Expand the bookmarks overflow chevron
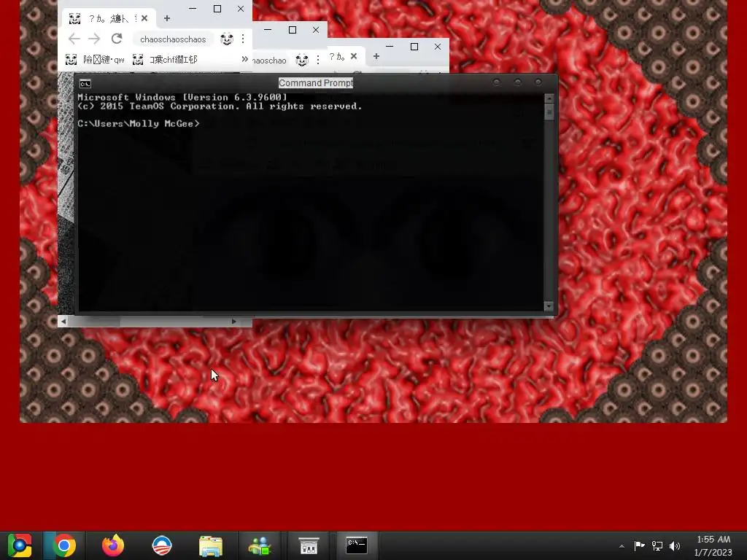 [x=245, y=59]
